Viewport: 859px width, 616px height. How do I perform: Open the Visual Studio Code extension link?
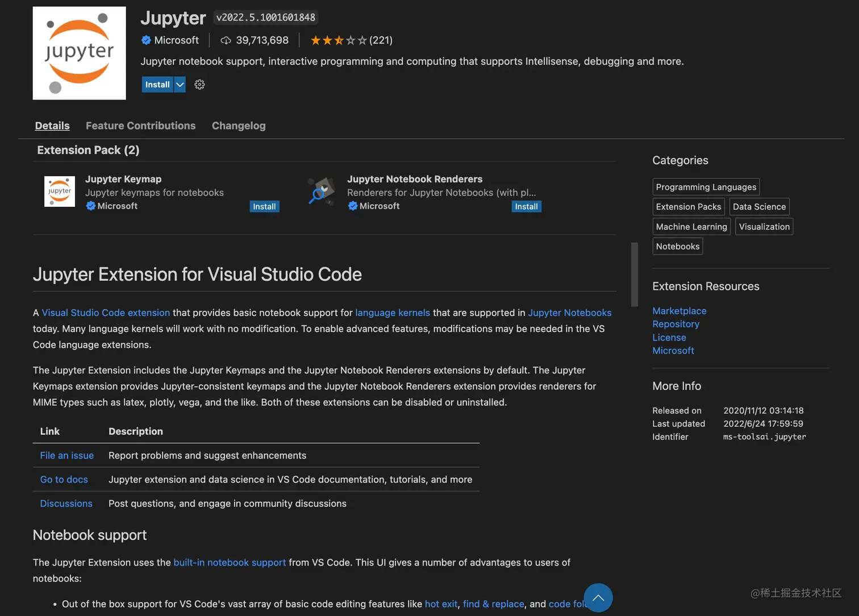[x=106, y=313]
